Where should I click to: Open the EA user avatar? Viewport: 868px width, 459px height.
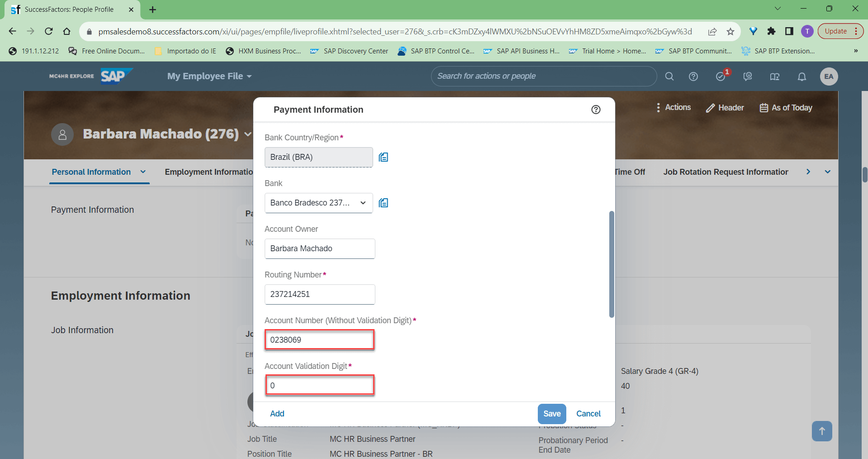pyautogui.click(x=829, y=76)
